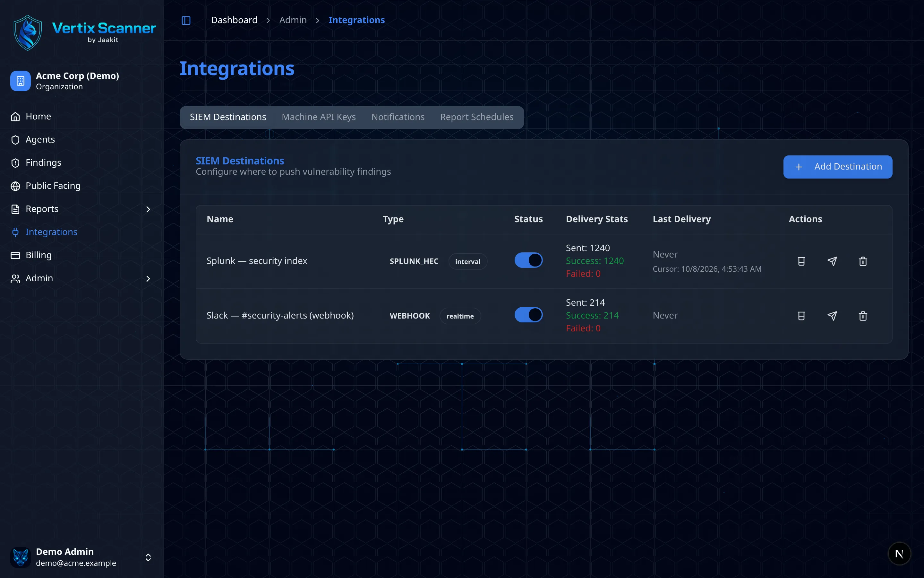Click 'Splunk — security index' name cell
The height and width of the screenshot is (578, 924).
(x=257, y=261)
